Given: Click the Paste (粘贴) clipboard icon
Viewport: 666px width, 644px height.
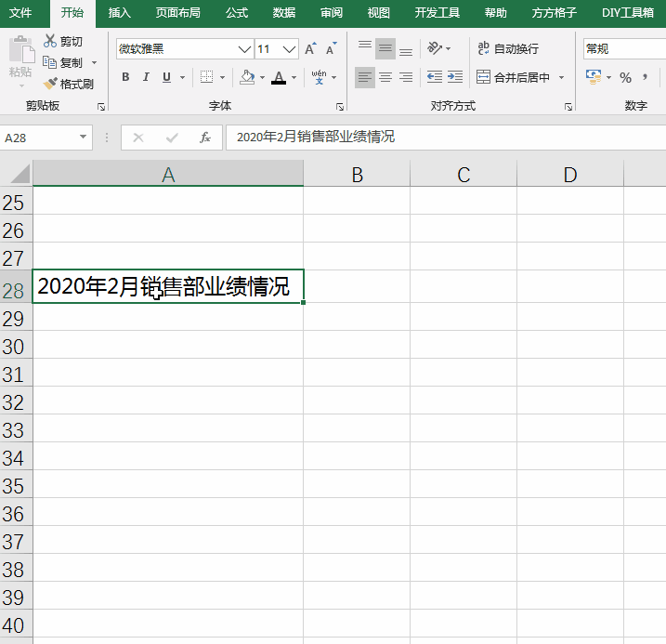Looking at the screenshot, I should coord(20,49).
